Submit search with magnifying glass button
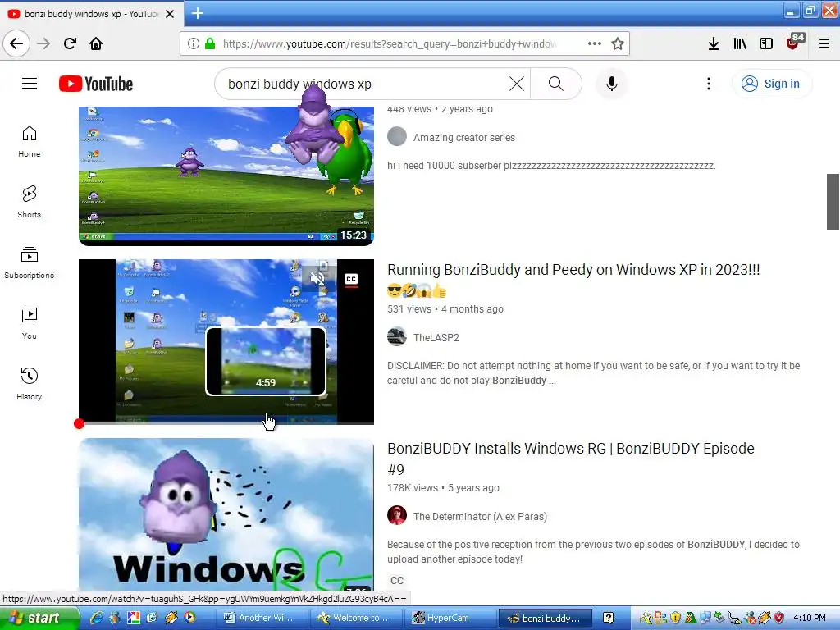 556,84
